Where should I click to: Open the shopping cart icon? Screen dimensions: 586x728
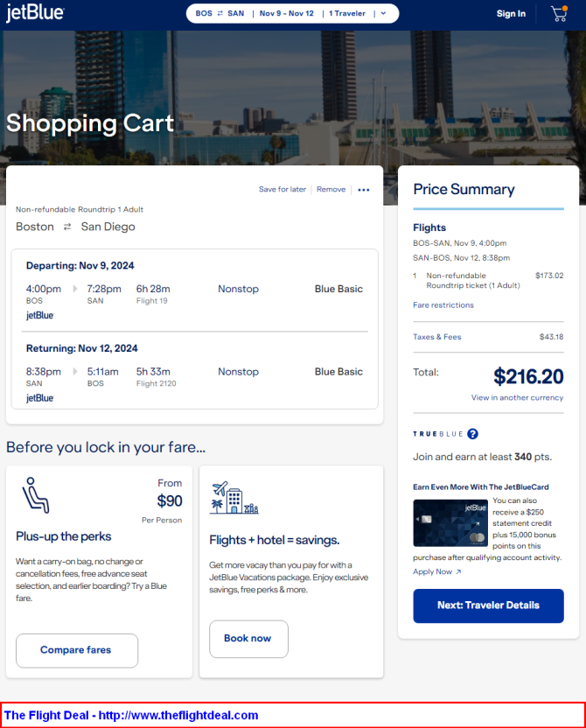point(559,14)
